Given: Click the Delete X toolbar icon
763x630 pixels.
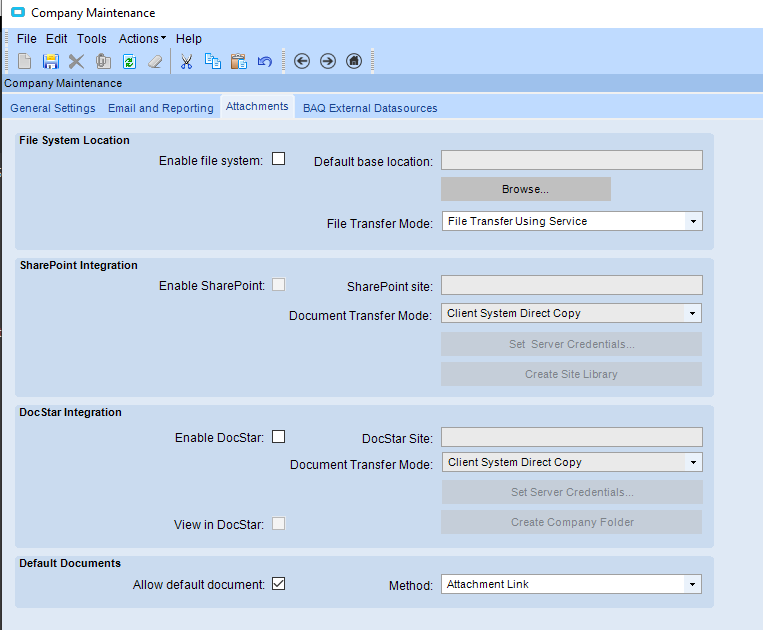Looking at the screenshot, I should [76, 61].
